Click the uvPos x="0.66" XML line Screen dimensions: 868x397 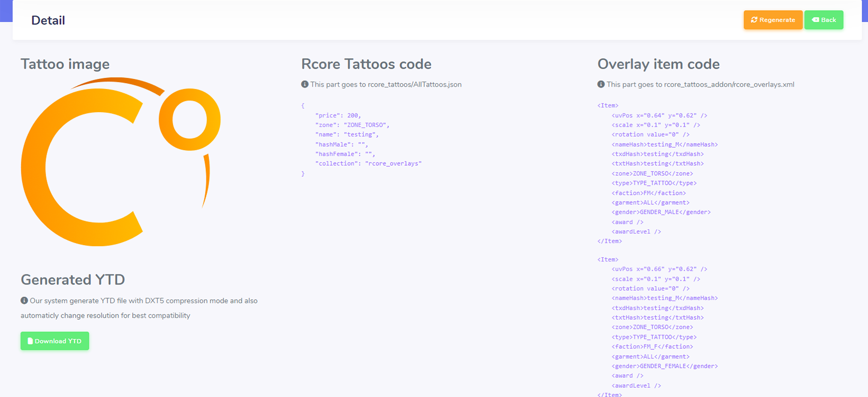659,269
